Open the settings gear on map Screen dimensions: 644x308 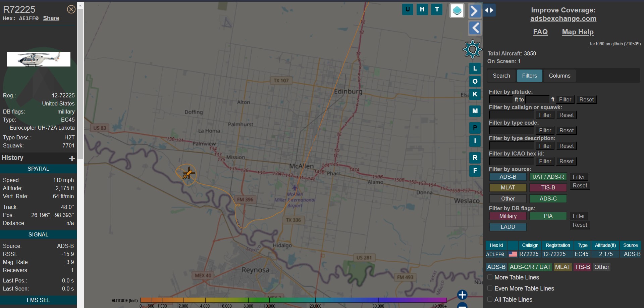[472, 50]
